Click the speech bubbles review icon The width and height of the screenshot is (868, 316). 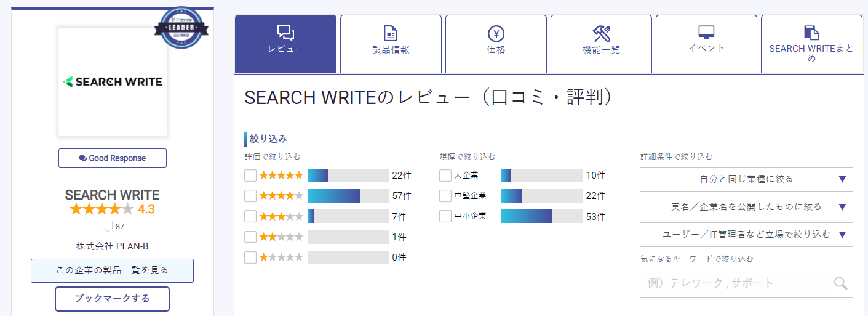tap(285, 33)
